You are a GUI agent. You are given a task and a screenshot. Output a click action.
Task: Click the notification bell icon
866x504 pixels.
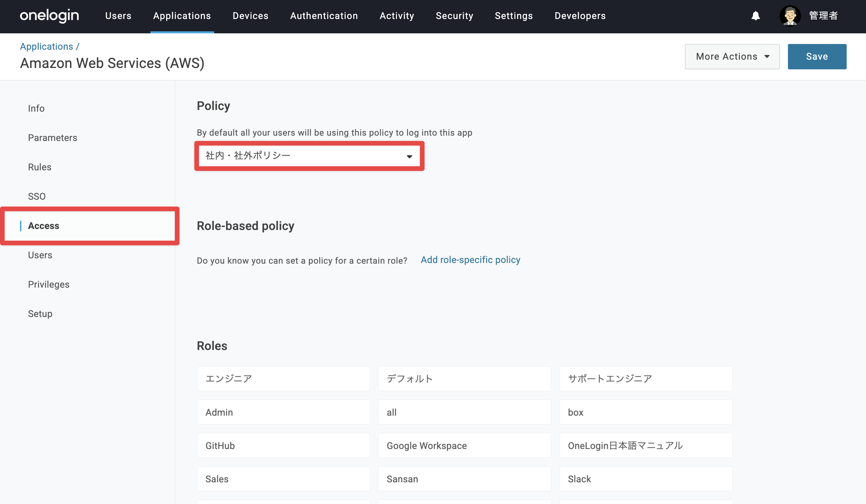tap(755, 16)
